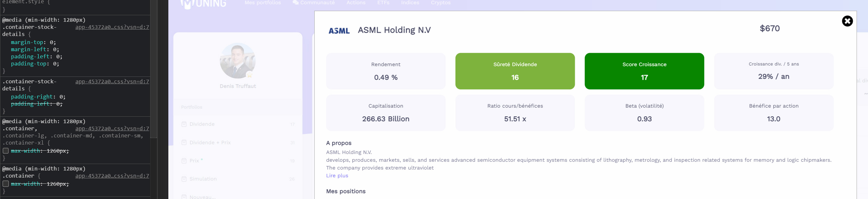Image resolution: width=868 pixels, height=199 pixels.
Task: Click the Communauté chat bubble icon
Action: click(295, 3)
